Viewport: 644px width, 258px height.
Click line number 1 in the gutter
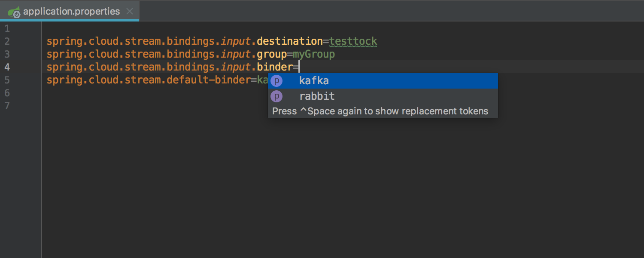click(x=6, y=28)
